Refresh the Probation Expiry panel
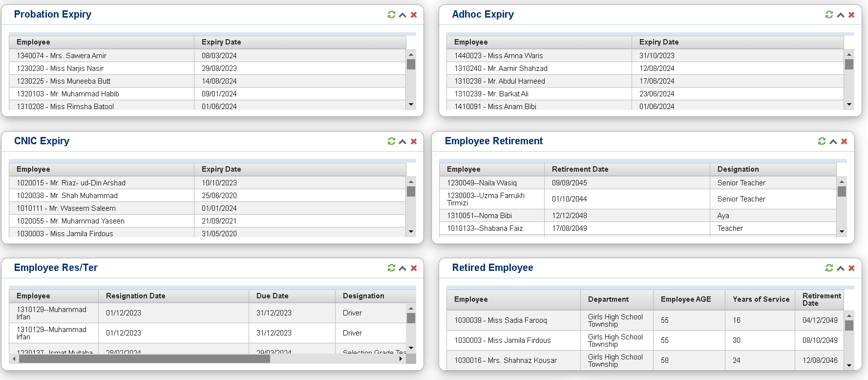This screenshot has width=868, height=380. tap(391, 15)
